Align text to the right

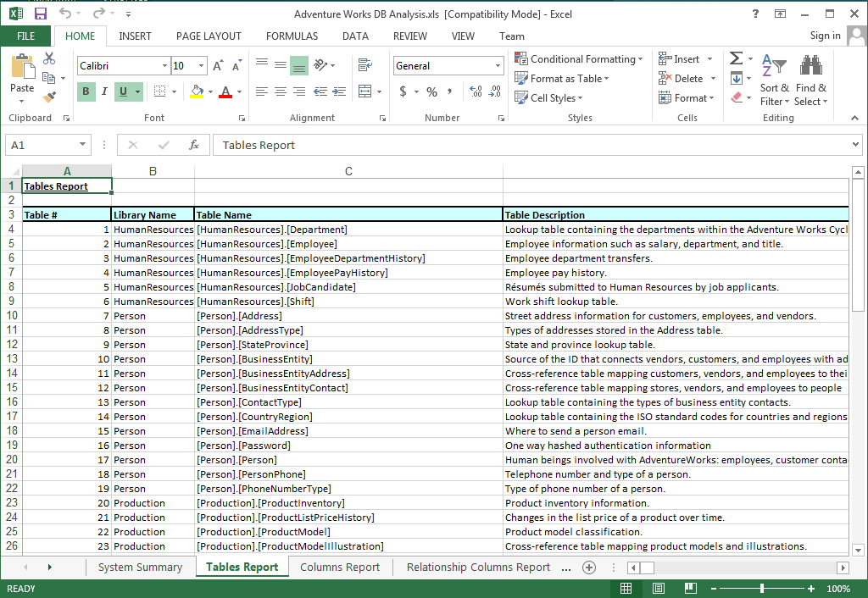[x=299, y=91]
